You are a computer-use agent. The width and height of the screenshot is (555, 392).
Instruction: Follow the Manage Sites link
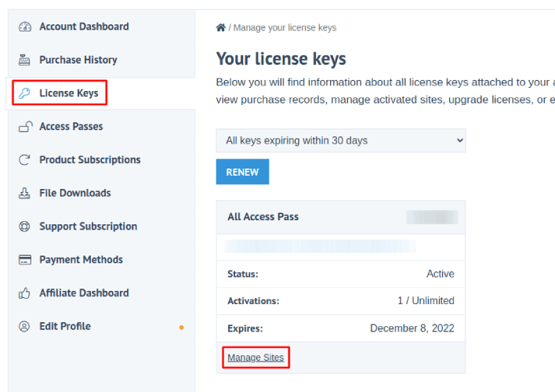tap(256, 358)
